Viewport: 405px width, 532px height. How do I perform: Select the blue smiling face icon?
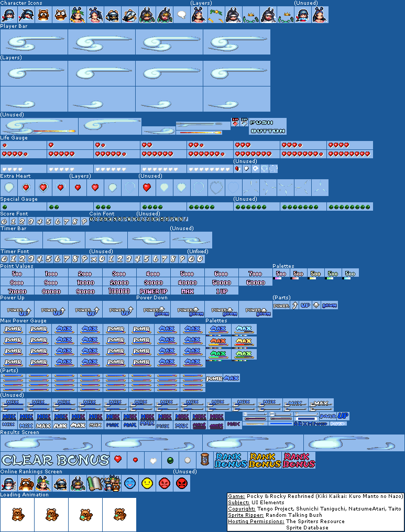[129, 483]
